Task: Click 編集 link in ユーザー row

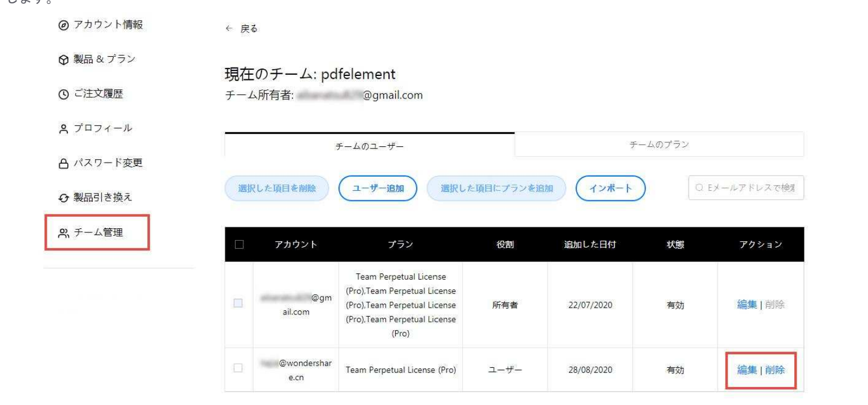Action: (747, 370)
